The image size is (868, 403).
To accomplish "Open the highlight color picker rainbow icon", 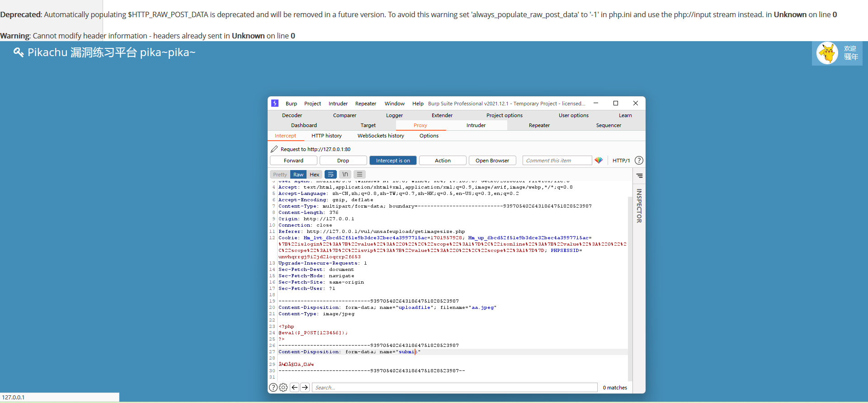I will [x=599, y=160].
